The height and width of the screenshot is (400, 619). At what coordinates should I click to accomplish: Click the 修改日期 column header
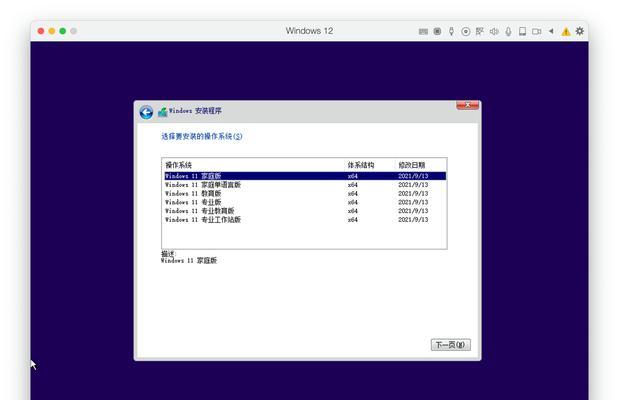tap(420, 165)
